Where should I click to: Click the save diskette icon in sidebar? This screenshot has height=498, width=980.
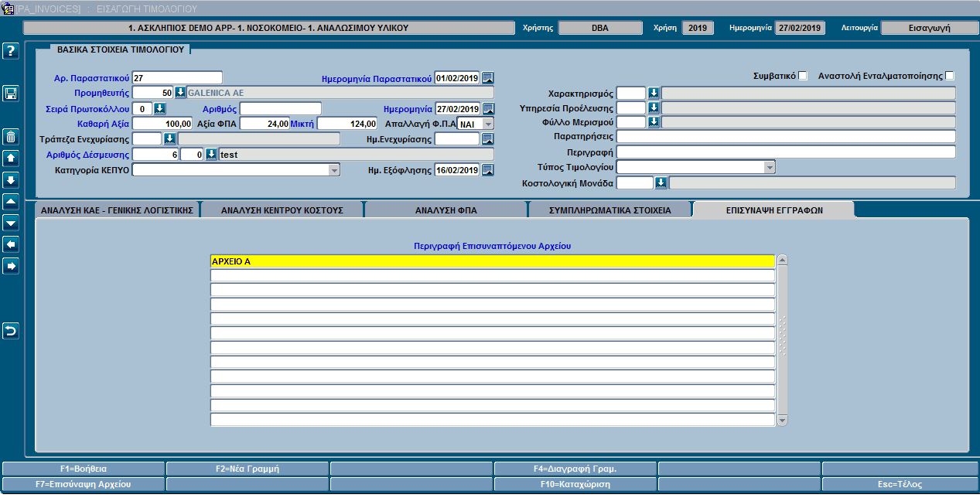pyautogui.click(x=11, y=94)
